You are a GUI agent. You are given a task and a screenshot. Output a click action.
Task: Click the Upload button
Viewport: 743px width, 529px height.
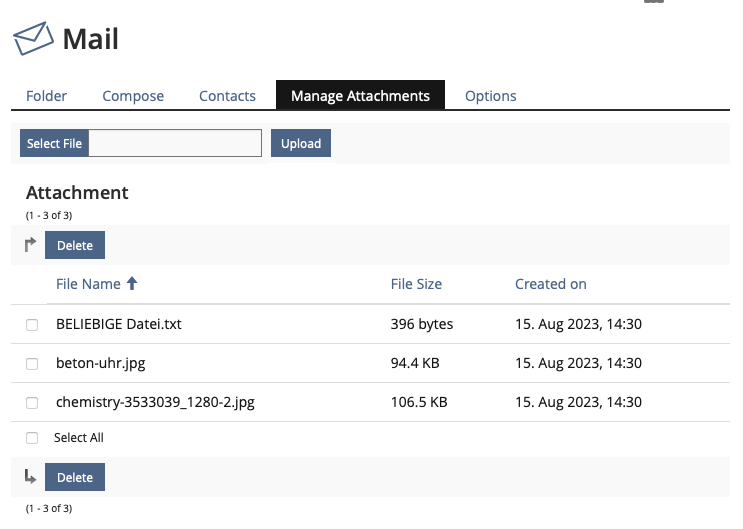300,143
